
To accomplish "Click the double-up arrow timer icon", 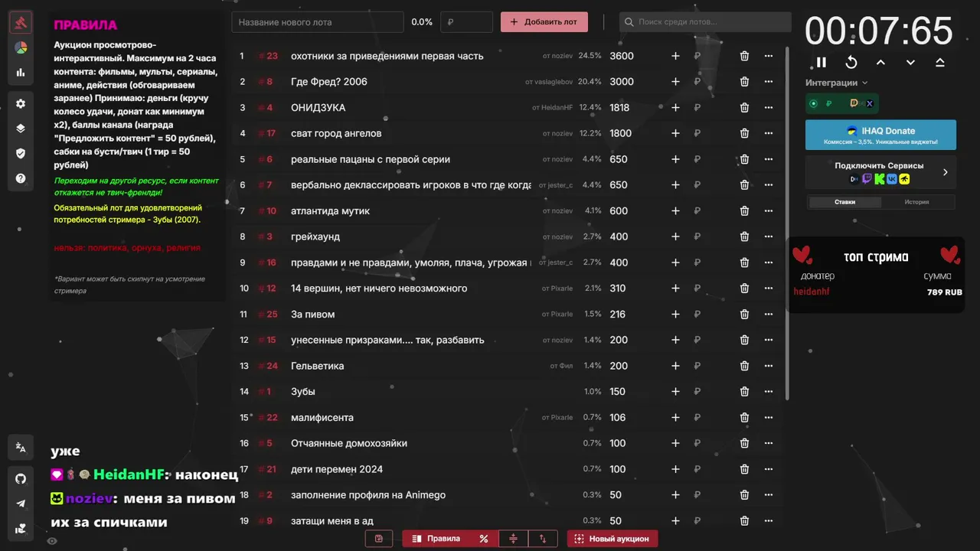I will [939, 63].
